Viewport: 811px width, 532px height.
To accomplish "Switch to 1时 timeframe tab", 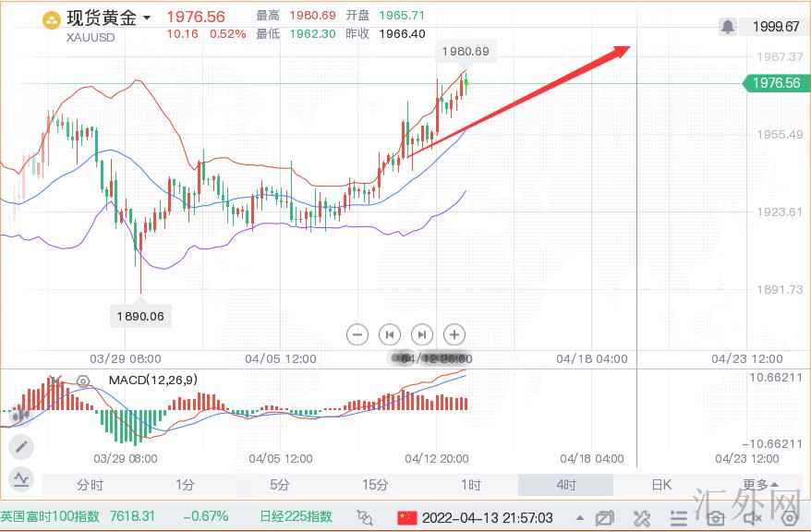I will (471, 485).
